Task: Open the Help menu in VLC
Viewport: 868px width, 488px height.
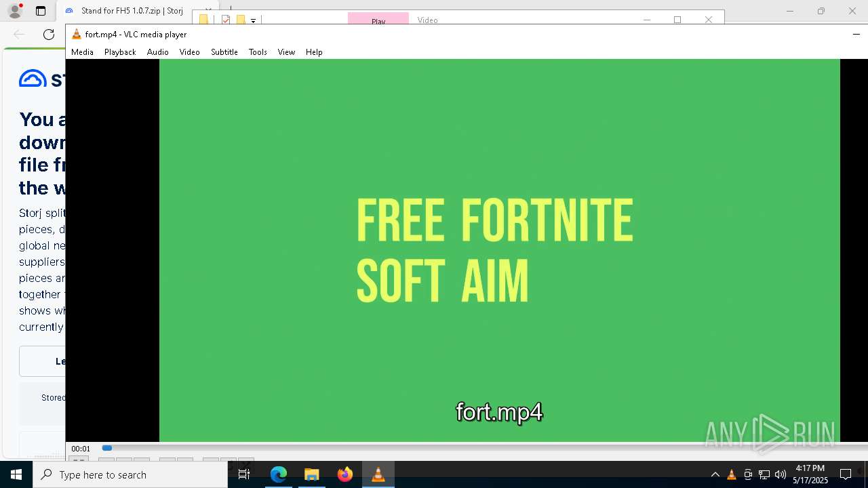Action: [314, 52]
